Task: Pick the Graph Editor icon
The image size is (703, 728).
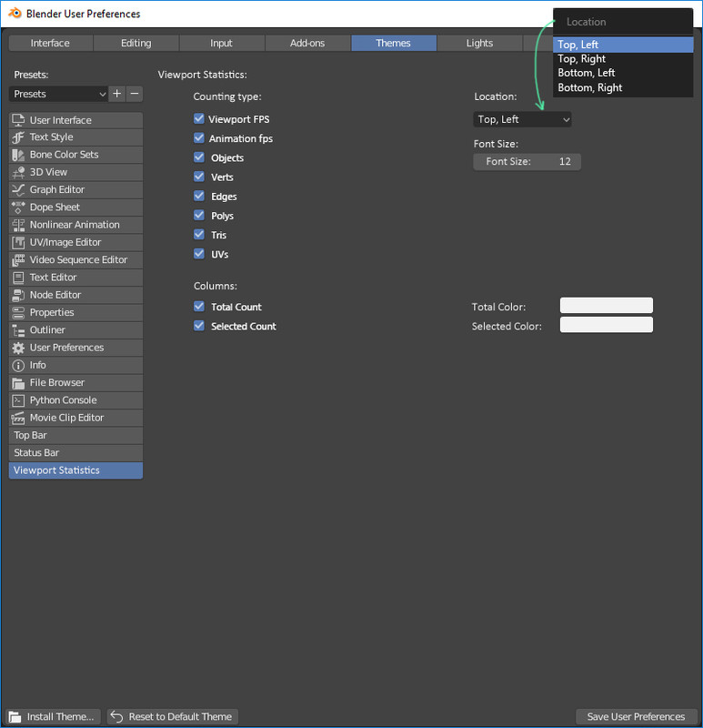Action: (x=18, y=190)
